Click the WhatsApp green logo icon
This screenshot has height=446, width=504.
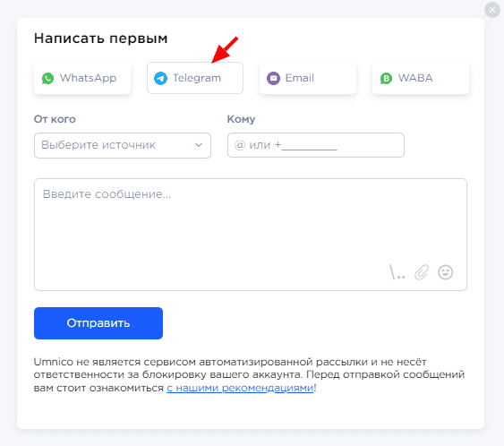click(47, 78)
